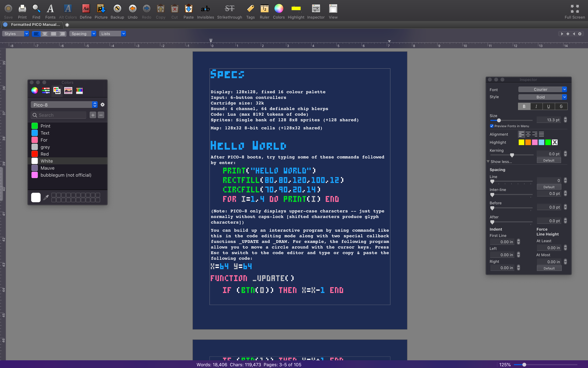This screenshot has height=368, width=588.
Task: Click the zoom slider in status bar
Action: (x=545, y=365)
